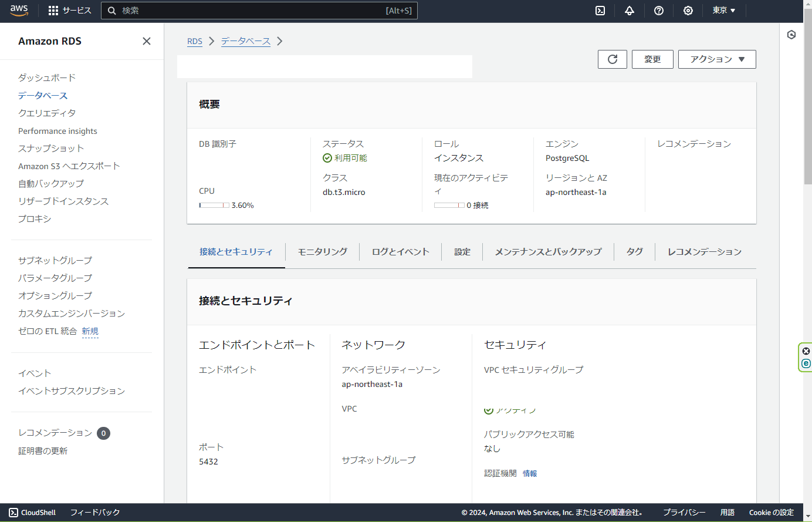
Task: Open オプショングループ in the sidebar
Action: 55,295
